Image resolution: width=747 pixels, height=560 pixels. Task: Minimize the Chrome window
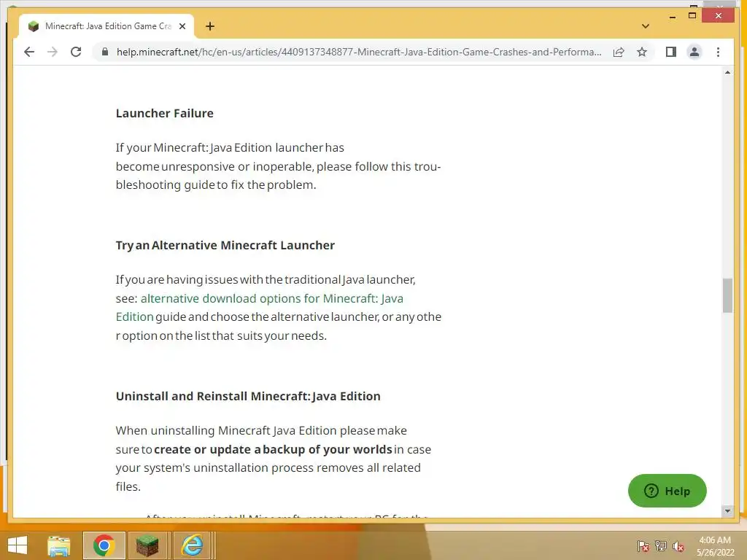pyautogui.click(x=672, y=17)
